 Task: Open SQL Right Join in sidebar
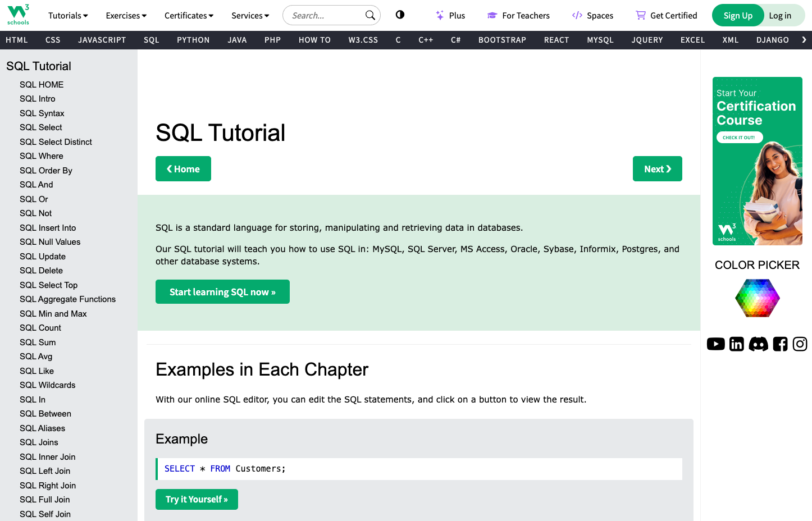(x=48, y=486)
